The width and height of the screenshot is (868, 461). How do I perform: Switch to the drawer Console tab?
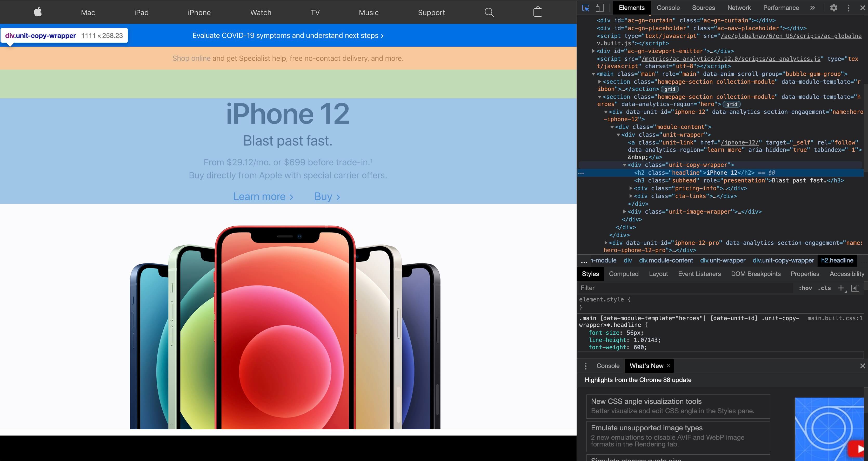pyautogui.click(x=607, y=366)
